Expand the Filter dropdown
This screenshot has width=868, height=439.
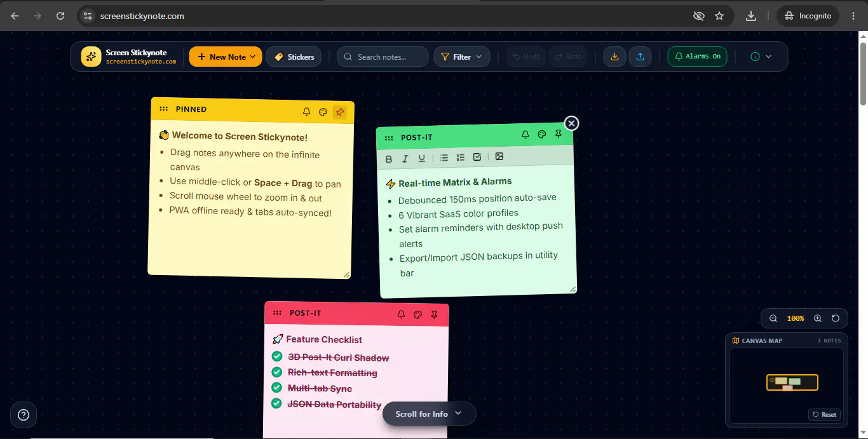[x=462, y=57]
